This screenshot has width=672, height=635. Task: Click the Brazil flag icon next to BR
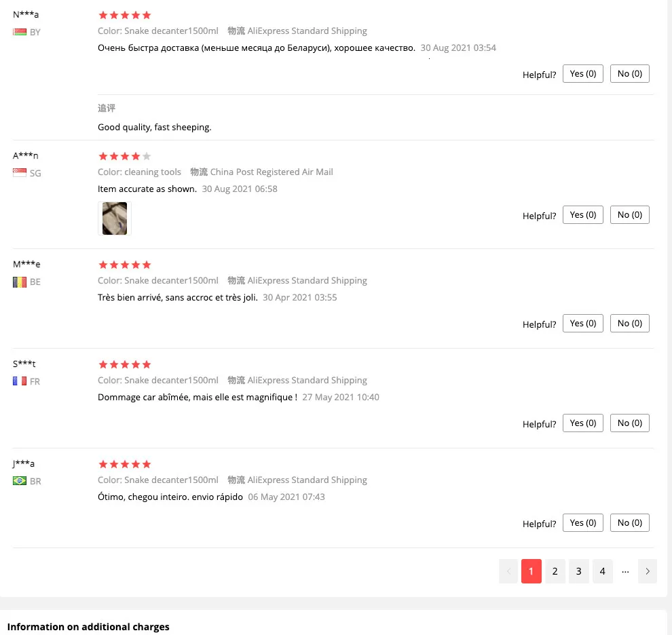point(20,481)
